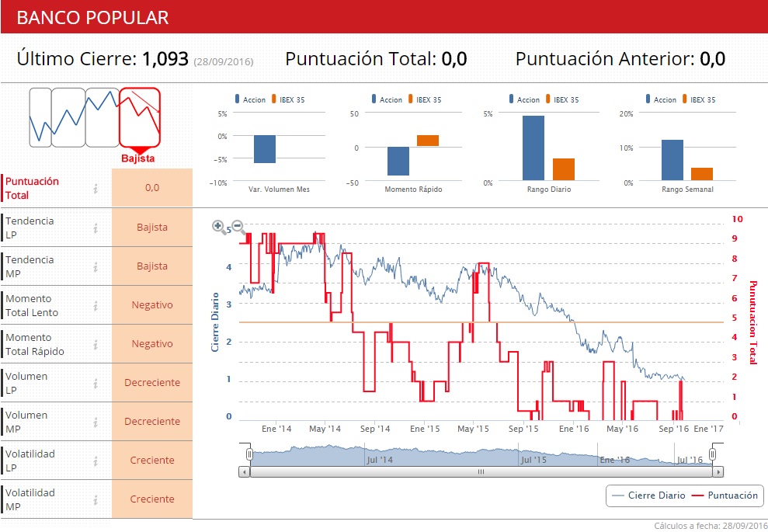Open info icon for Puntuación Total

(x=96, y=189)
